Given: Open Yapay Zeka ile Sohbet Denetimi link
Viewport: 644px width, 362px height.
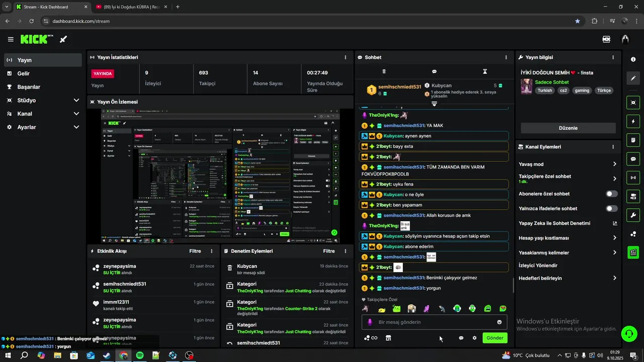Looking at the screenshot, I should coord(568,223).
